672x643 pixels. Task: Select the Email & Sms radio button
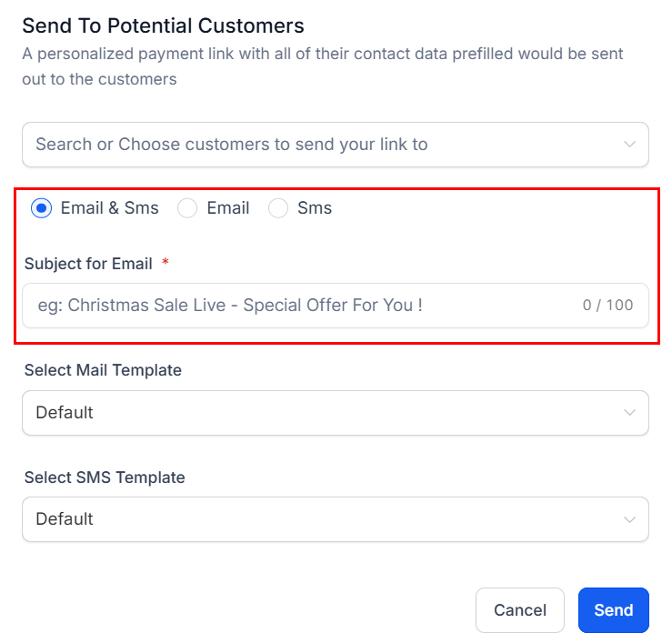[41, 208]
